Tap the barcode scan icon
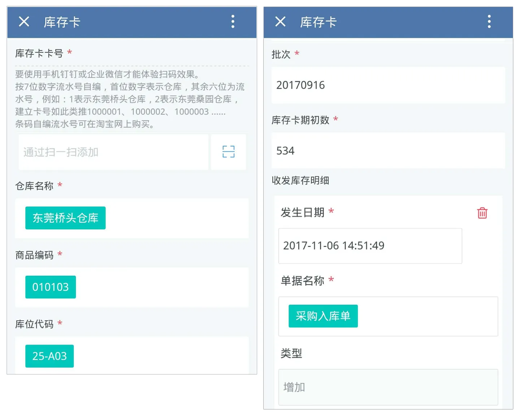 pyautogui.click(x=228, y=152)
